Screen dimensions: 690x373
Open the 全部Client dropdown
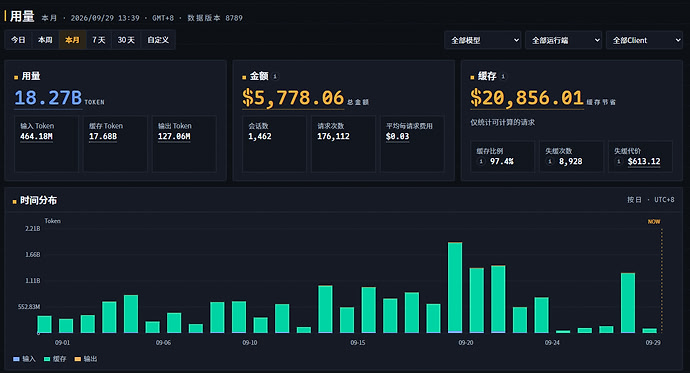click(644, 40)
